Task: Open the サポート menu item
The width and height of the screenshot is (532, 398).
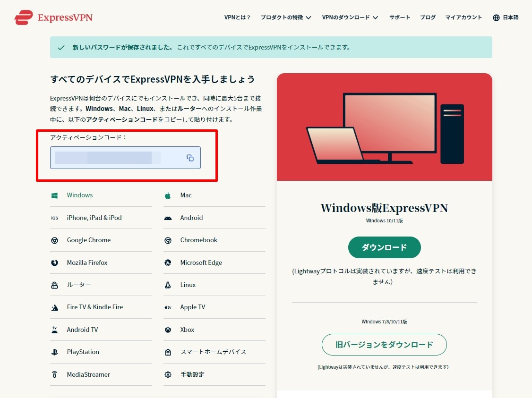Action: coord(400,17)
